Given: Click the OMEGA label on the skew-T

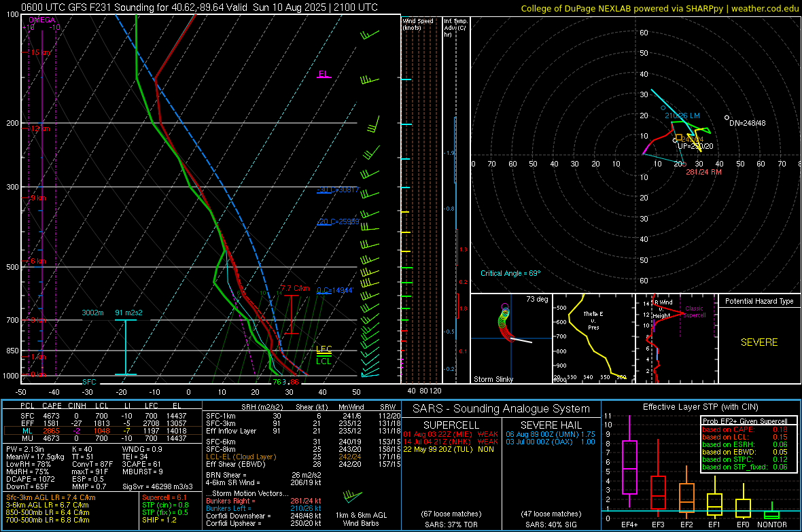Looking at the screenshot, I should (x=42, y=20).
